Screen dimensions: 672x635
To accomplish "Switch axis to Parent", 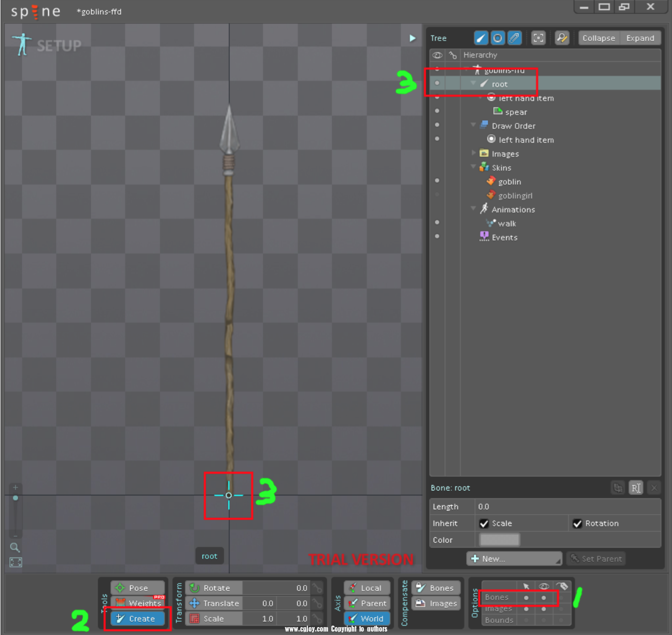I will click(x=367, y=603).
